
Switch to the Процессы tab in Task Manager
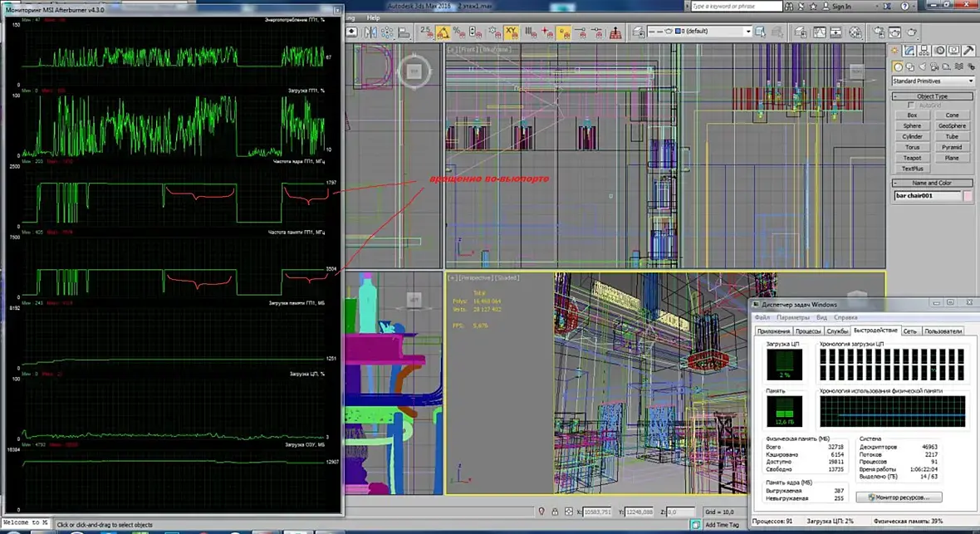point(808,331)
